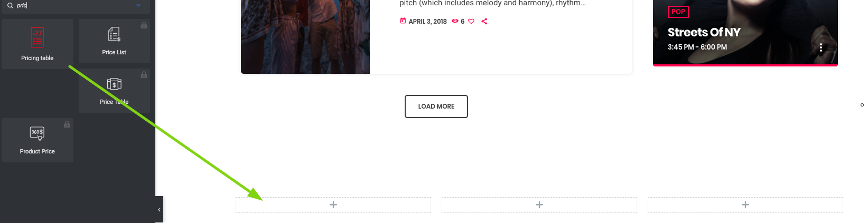This screenshot has height=223, width=868.
Task: Click the search magnifier icon
Action: click(x=10, y=5)
